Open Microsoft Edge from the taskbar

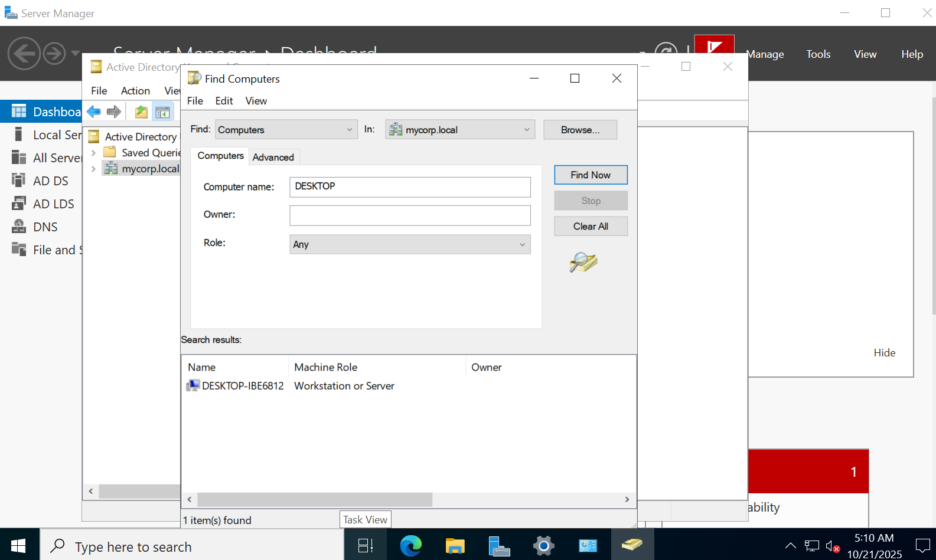[x=410, y=546]
